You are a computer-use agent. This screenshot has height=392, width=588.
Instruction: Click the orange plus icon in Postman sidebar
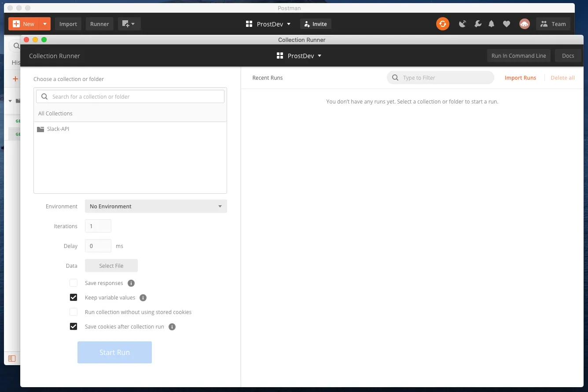pos(15,79)
